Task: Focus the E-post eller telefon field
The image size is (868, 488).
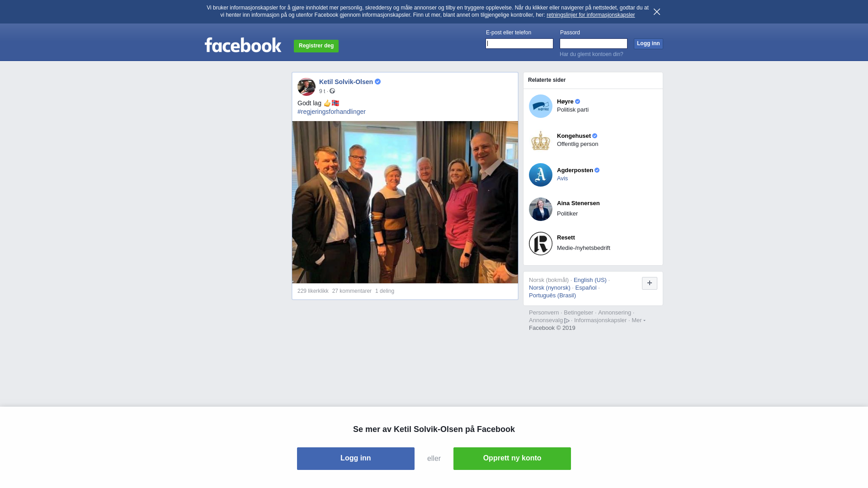Action: (x=519, y=43)
